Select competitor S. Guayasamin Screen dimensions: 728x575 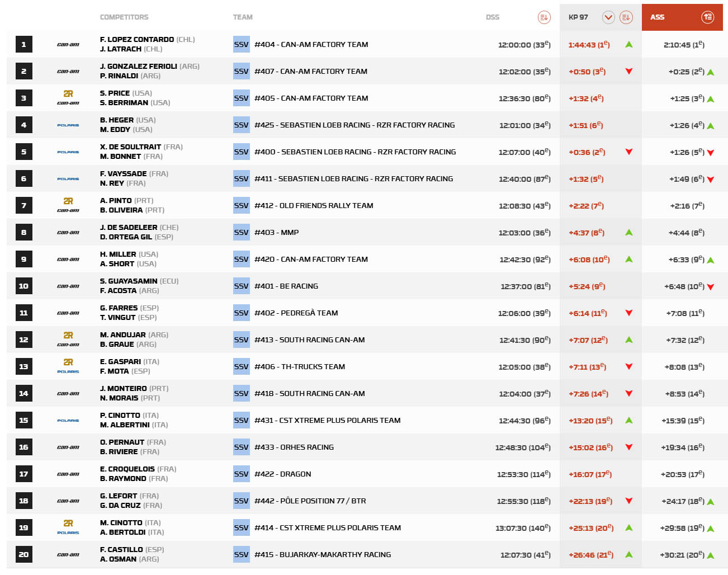click(x=129, y=281)
